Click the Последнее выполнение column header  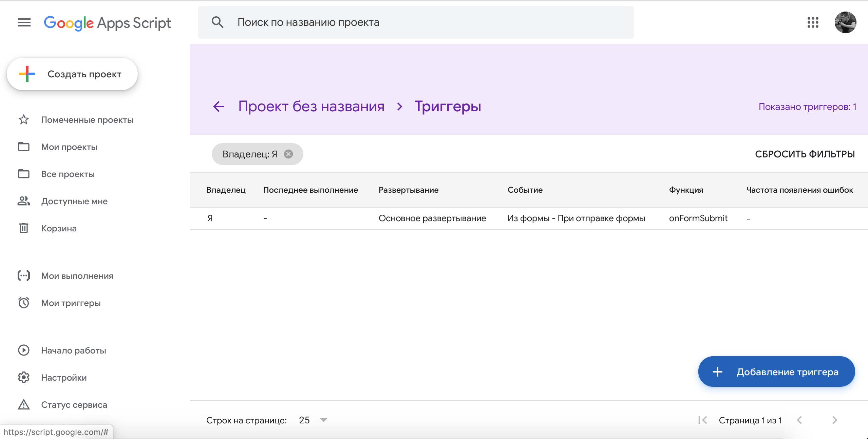[310, 190]
